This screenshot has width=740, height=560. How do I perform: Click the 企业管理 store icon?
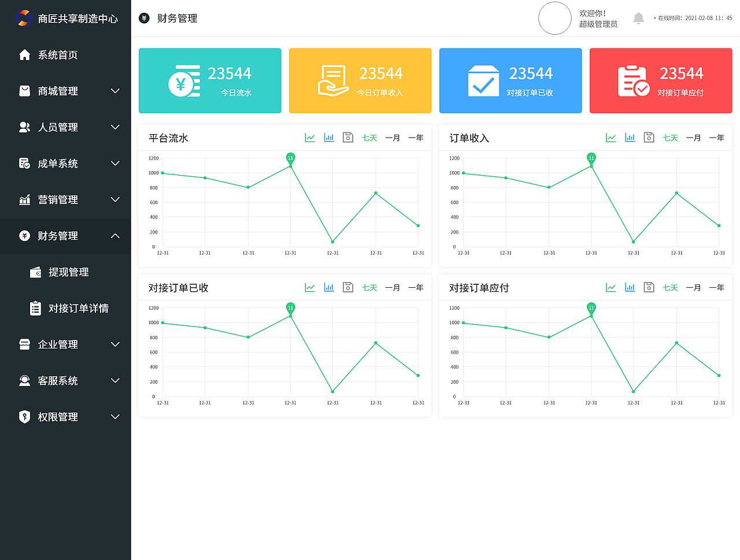[x=24, y=344]
